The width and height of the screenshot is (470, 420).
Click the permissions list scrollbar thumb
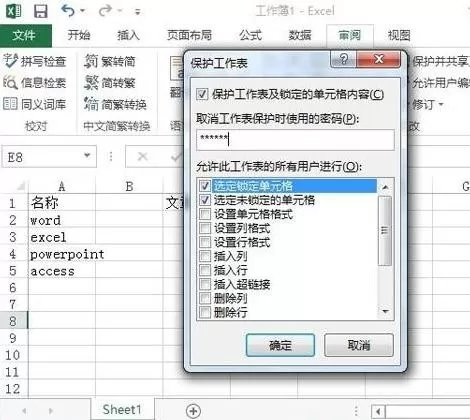coord(385,231)
